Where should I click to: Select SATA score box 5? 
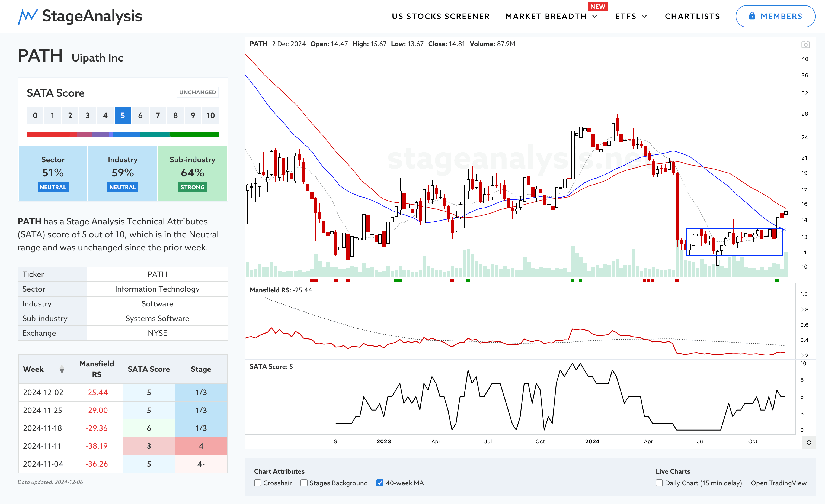click(x=123, y=115)
